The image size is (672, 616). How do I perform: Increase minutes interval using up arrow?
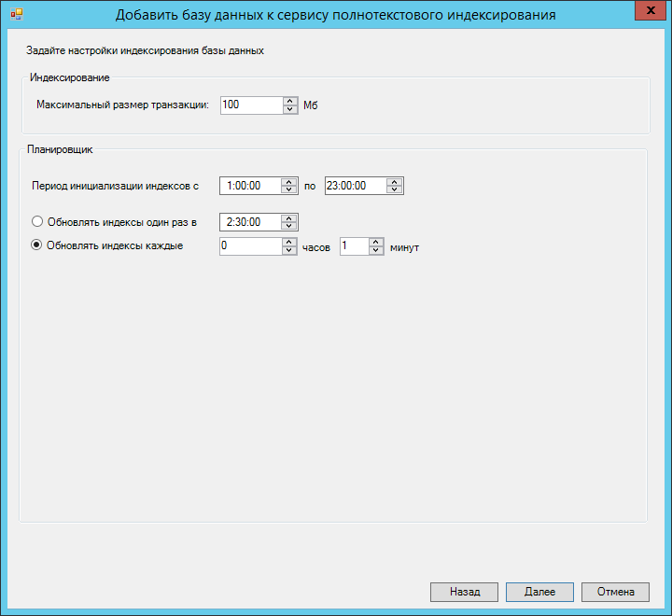pyautogui.click(x=376, y=242)
